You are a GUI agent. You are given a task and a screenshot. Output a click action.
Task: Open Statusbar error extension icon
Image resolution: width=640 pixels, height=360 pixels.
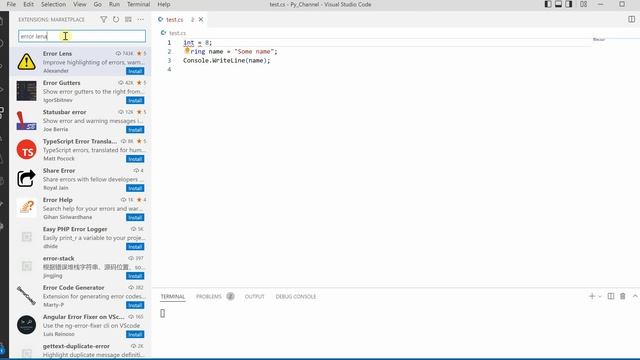tap(27, 120)
